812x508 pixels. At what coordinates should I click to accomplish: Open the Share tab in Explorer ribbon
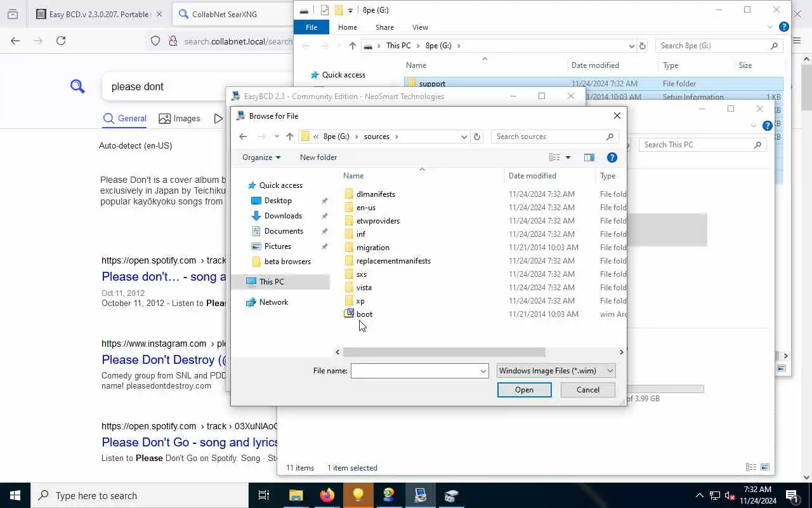pyautogui.click(x=384, y=27)
